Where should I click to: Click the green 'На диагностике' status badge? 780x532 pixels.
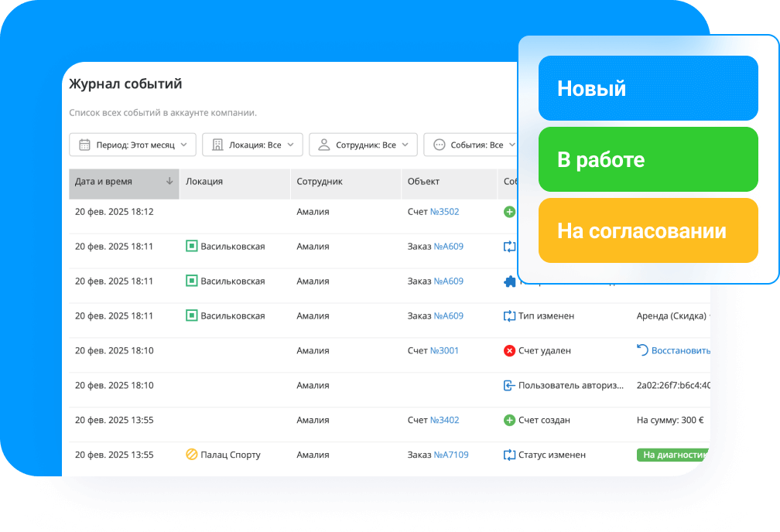pos(675,455)
